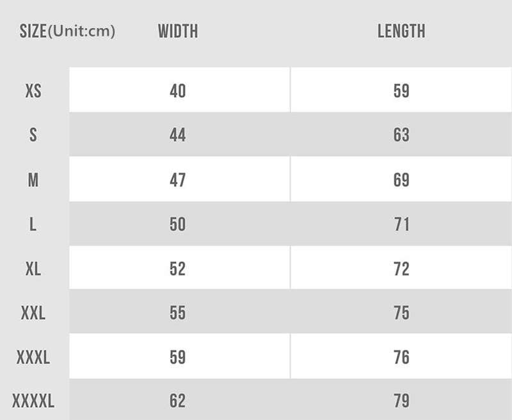Select the L size row label

pos(33,225)
